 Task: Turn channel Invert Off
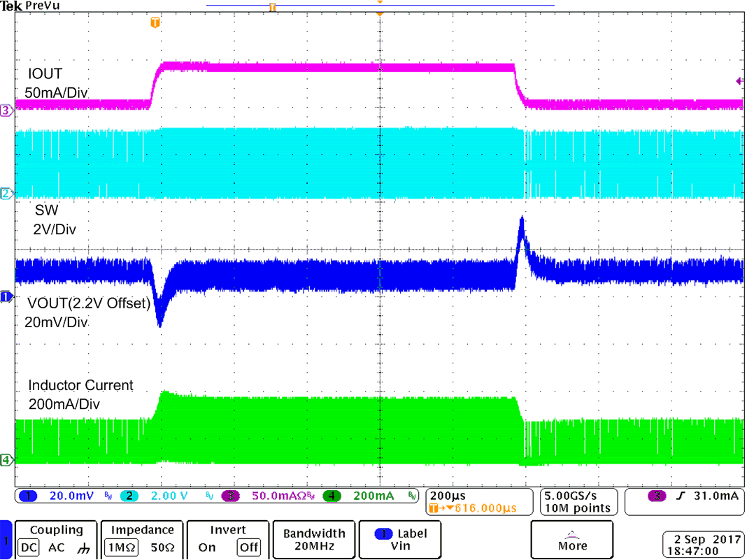[x=249, y=549]
